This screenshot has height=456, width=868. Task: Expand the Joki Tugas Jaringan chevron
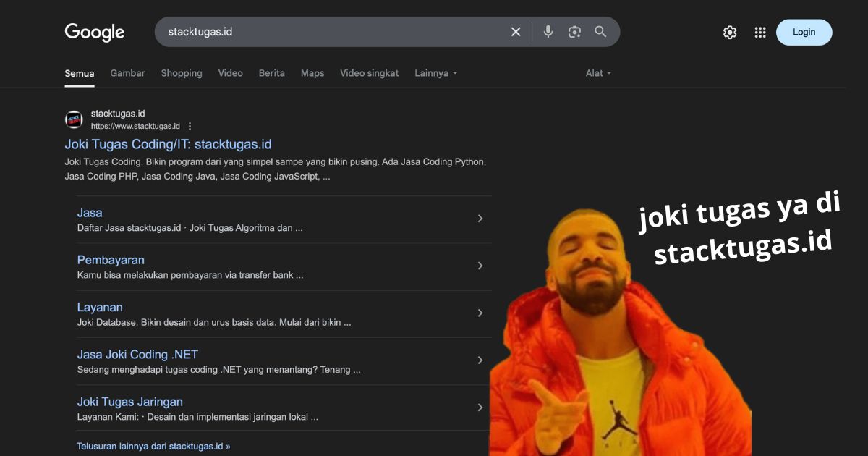tap(480, 407)
